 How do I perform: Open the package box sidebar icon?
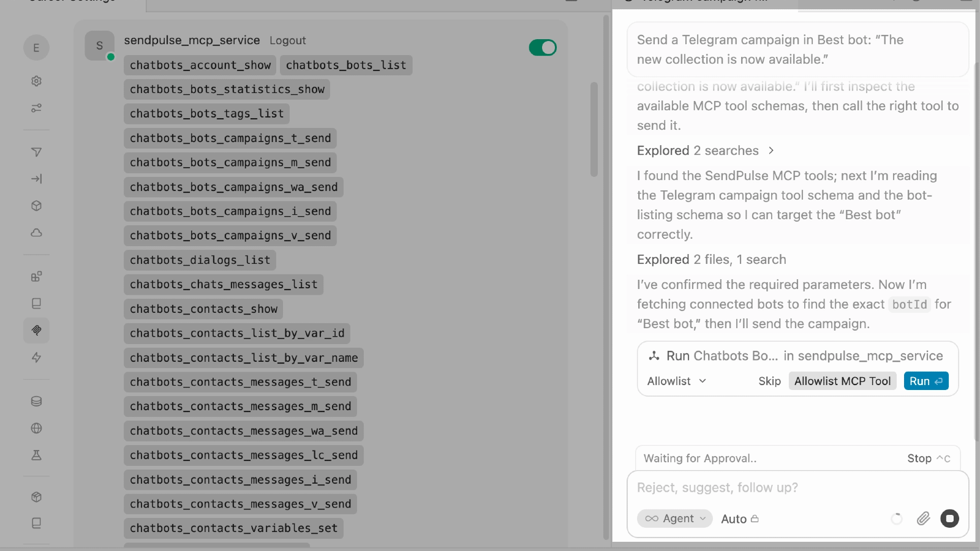[x=36, y=497]
